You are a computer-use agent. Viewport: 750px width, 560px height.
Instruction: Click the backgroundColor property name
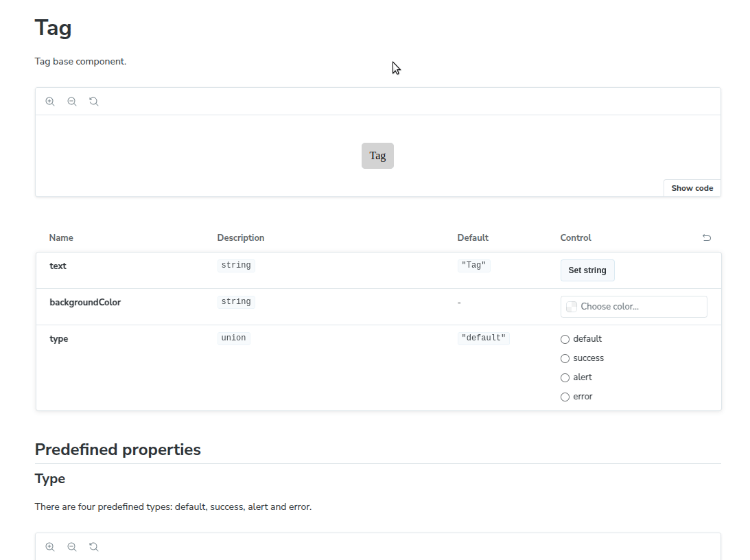click(x=85, y=302)
